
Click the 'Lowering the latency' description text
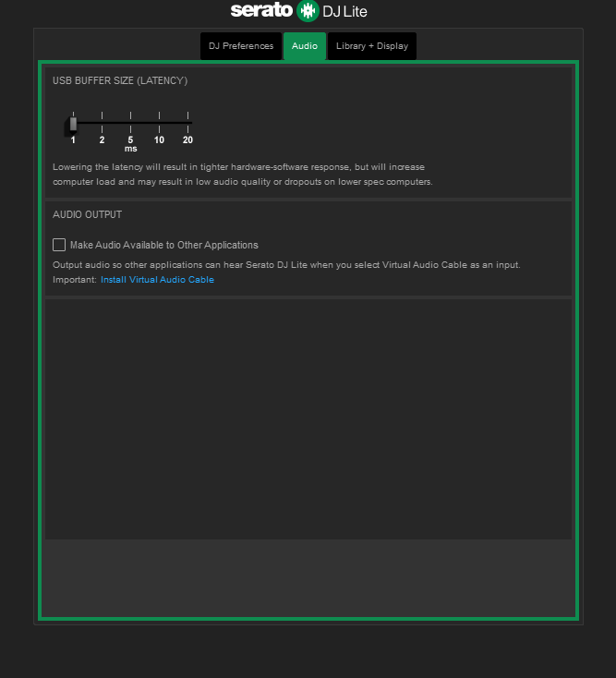tap(243, 175)
